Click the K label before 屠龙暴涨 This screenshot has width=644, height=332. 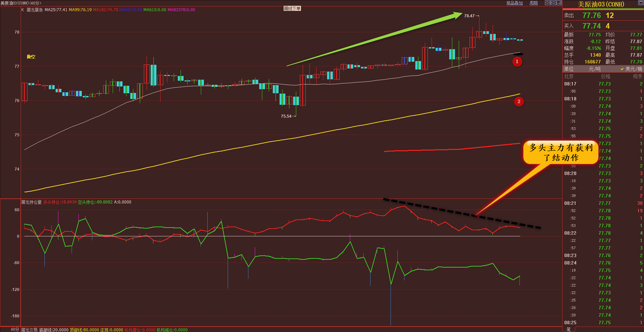[x=23, y=10]
